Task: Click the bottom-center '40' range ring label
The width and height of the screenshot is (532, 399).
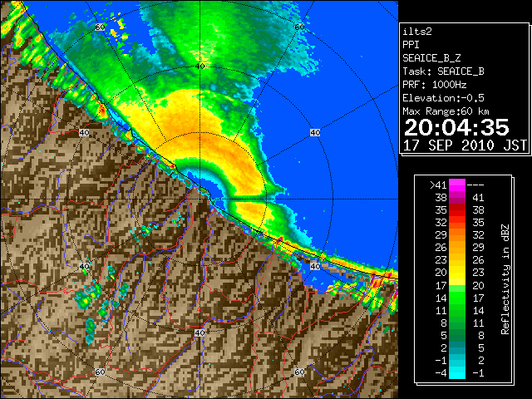Action: point(199,332)
